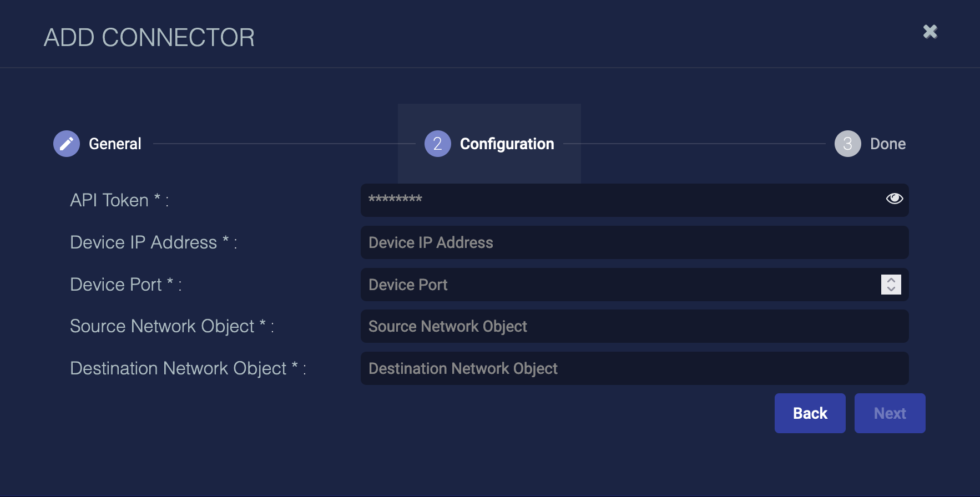Select the Configuration step label
Viewport: 980px width, 497px height.
507,144
